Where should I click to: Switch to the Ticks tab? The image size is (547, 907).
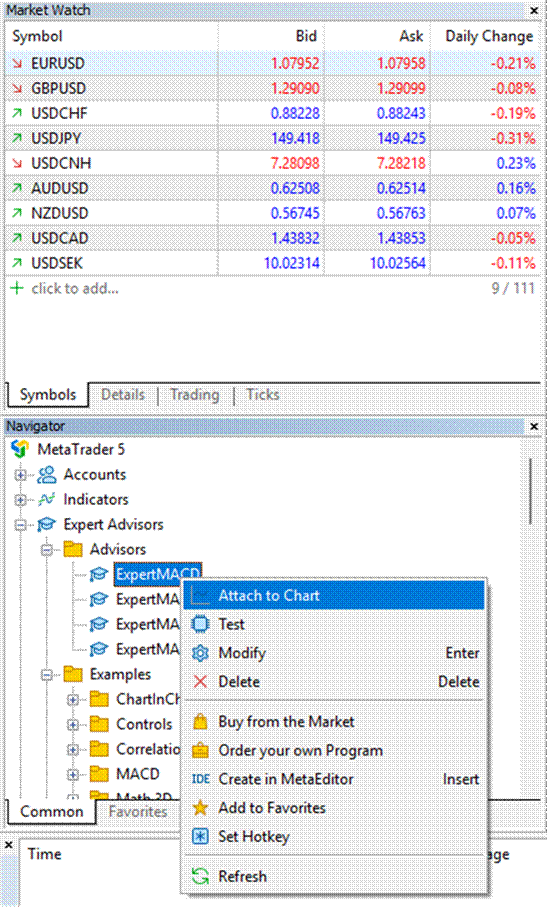click(263, 394)
